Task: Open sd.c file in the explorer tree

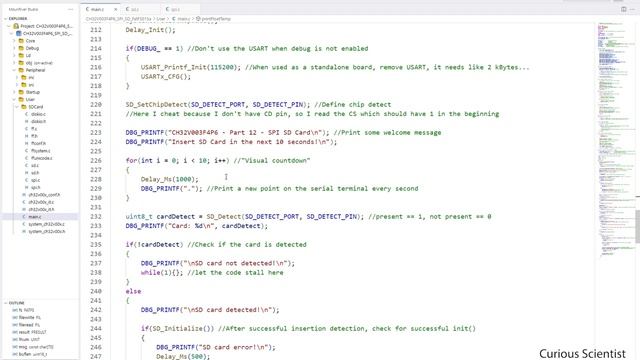Action: click(35, 166)
